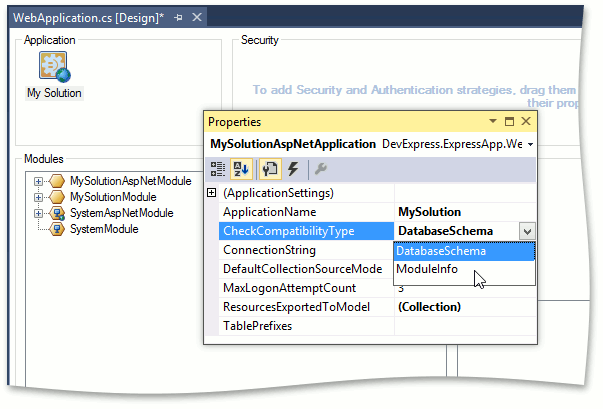Expand the MySolutionModule tree node
Viewport: 603px width, 409px height.
(x=38, y=197)
